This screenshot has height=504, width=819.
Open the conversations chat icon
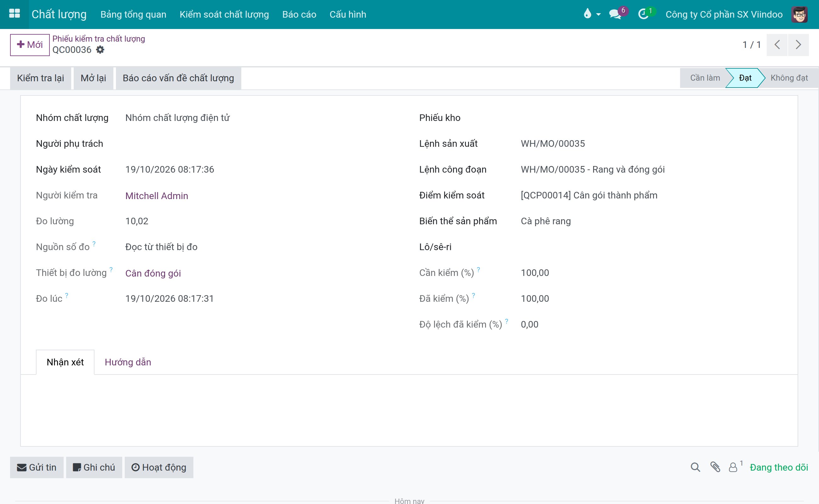pos(615,14)
